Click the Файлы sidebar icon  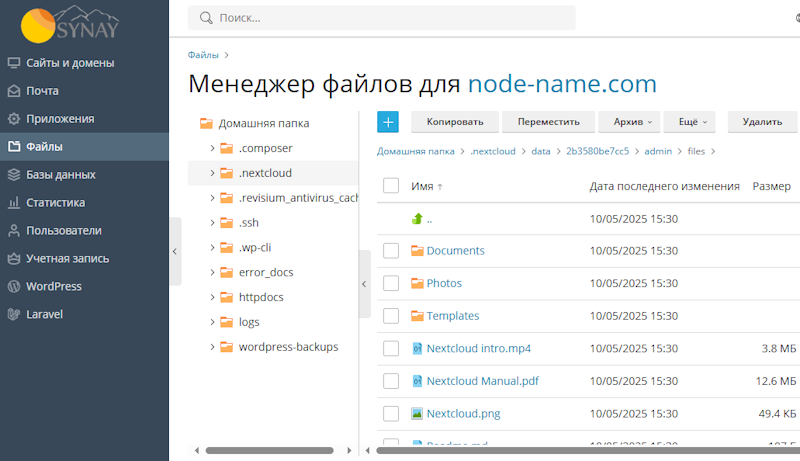pyautogui.click(x=14, y=146)
